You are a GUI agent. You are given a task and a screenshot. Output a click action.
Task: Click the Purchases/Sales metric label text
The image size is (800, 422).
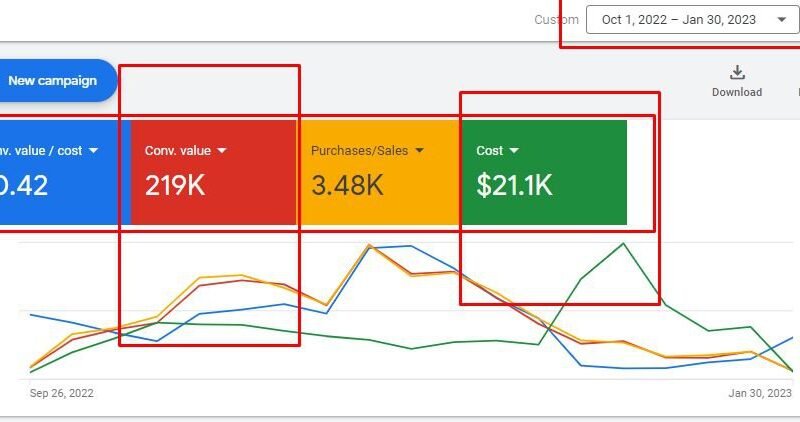coord(359,151)
